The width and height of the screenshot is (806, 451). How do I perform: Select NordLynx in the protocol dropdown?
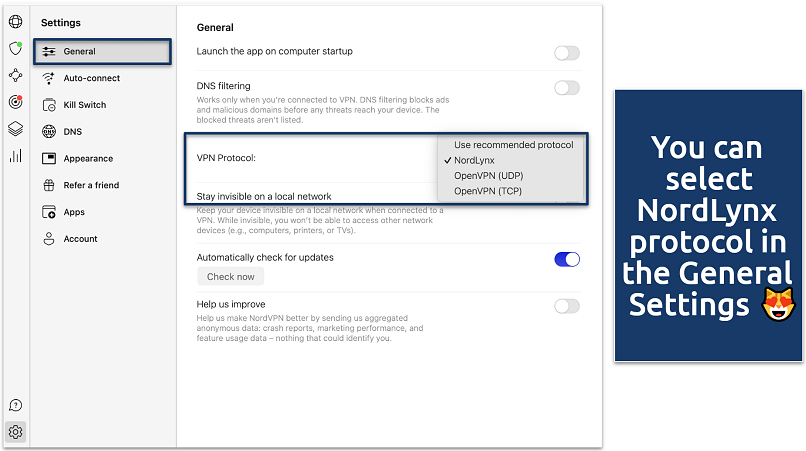click(473, 160)
